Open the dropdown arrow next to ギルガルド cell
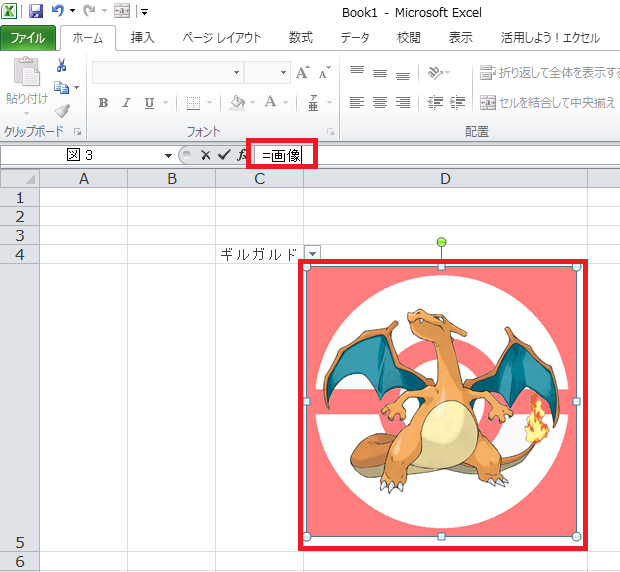 pyautogui.click(x=312, y=253)
